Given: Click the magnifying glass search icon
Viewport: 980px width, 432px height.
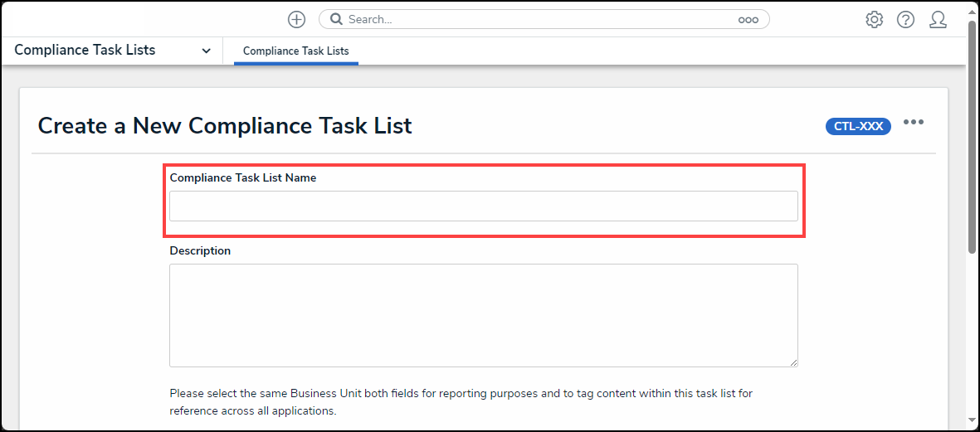Looking at the screenshot, I should (336, 19).
